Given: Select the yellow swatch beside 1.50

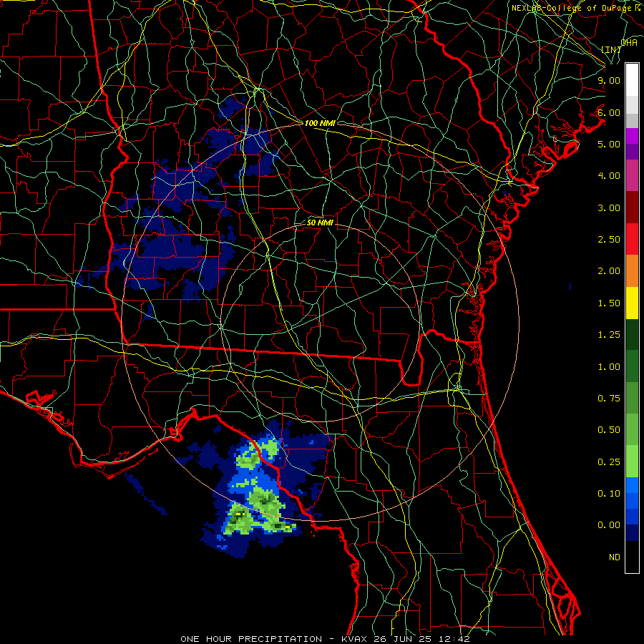Looking at the screenshot, I should tap(632, 303).
